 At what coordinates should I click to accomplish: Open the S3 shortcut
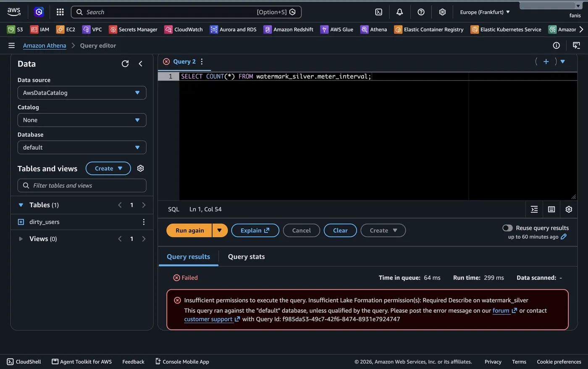tap(15, 29)
